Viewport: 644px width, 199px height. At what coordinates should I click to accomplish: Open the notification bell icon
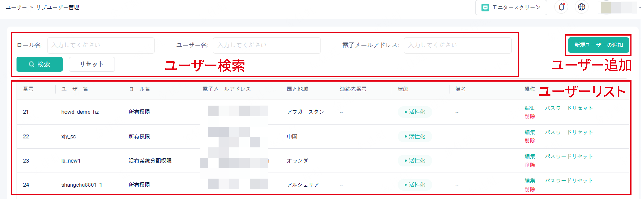pyautogui.click(x=562, y=7)
